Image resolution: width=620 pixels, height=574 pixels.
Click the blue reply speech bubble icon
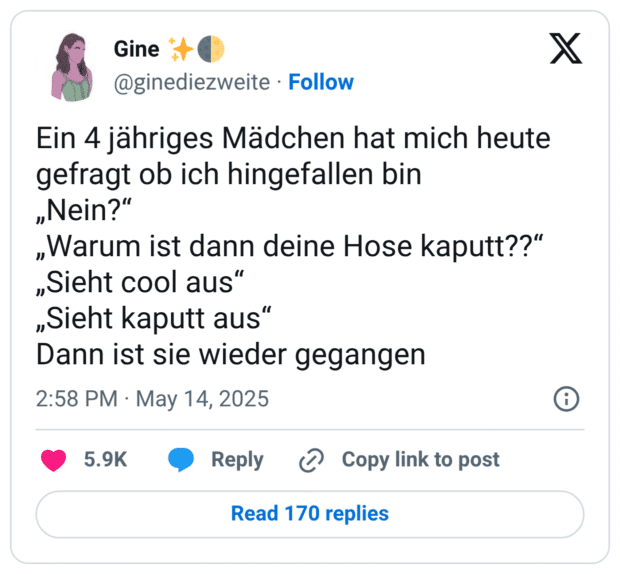click(x=181, y=460)
